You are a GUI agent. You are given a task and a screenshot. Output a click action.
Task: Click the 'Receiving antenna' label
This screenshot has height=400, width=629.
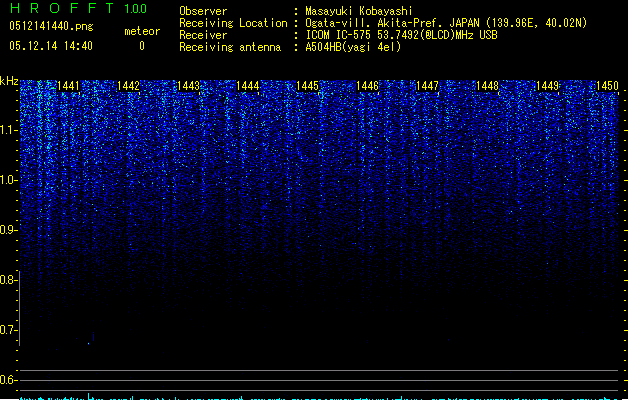(230, 47)
